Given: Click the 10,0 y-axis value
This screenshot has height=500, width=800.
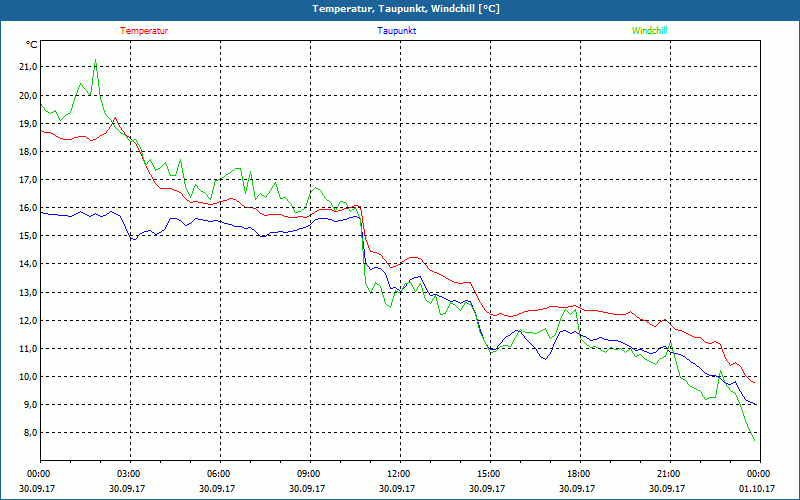Looking at the screenshot, I should pyautogui.click(x=28, y=377).
